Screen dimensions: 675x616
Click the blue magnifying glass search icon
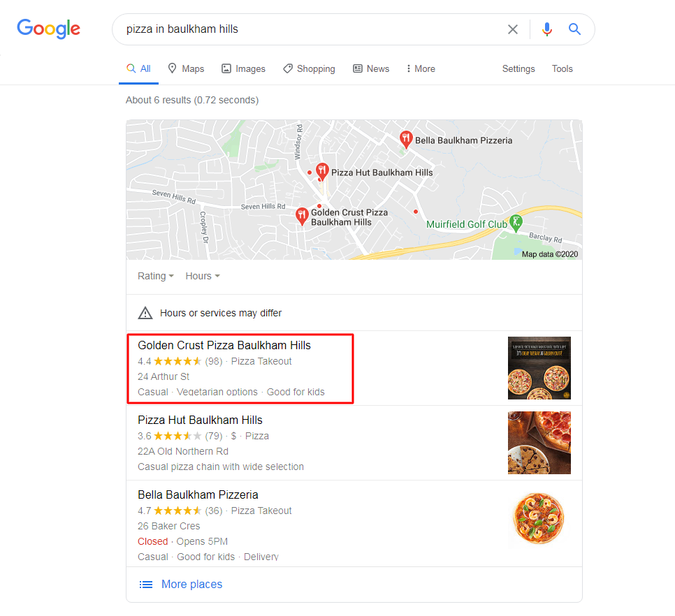(x=574, y=29)
